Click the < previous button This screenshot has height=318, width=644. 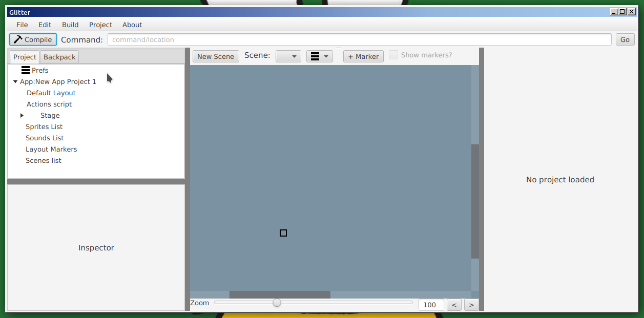tap(454, 305)
